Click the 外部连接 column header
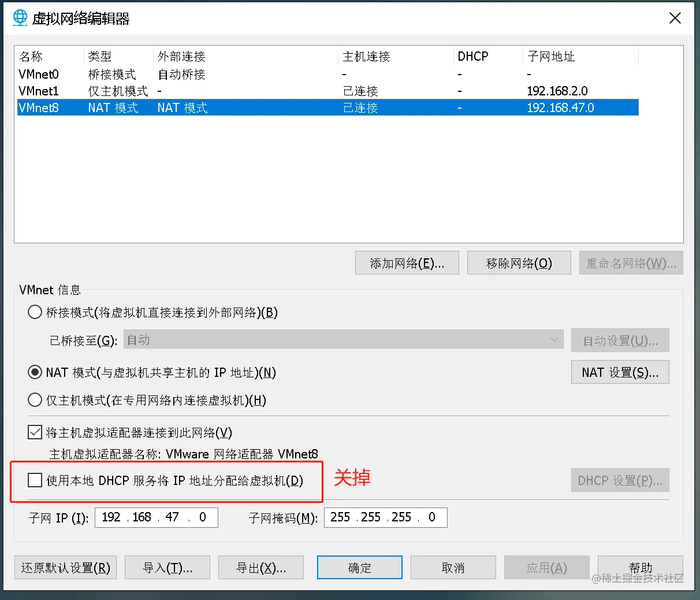This screenshot has height=600, width=700. pos(246,57)
